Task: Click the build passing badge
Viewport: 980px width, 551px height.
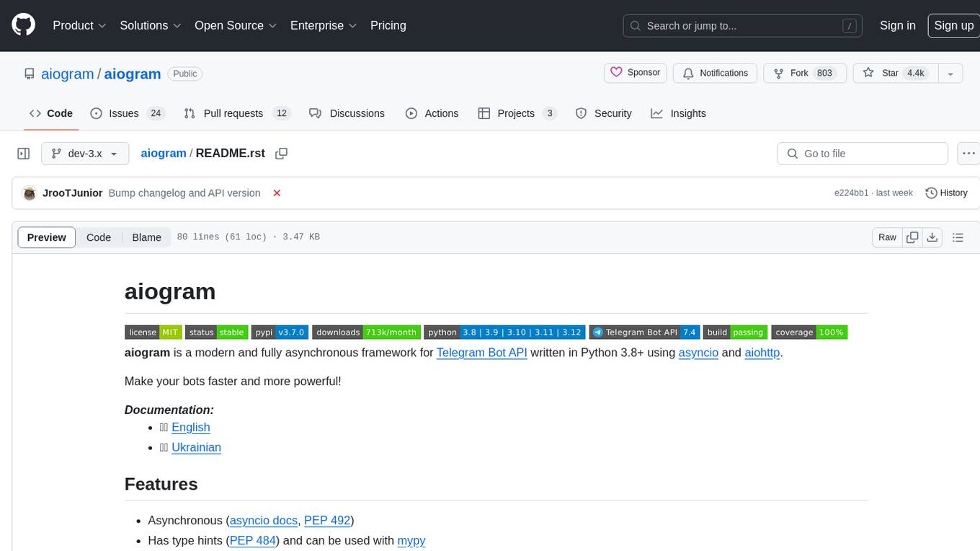Action: coord(735,332)
